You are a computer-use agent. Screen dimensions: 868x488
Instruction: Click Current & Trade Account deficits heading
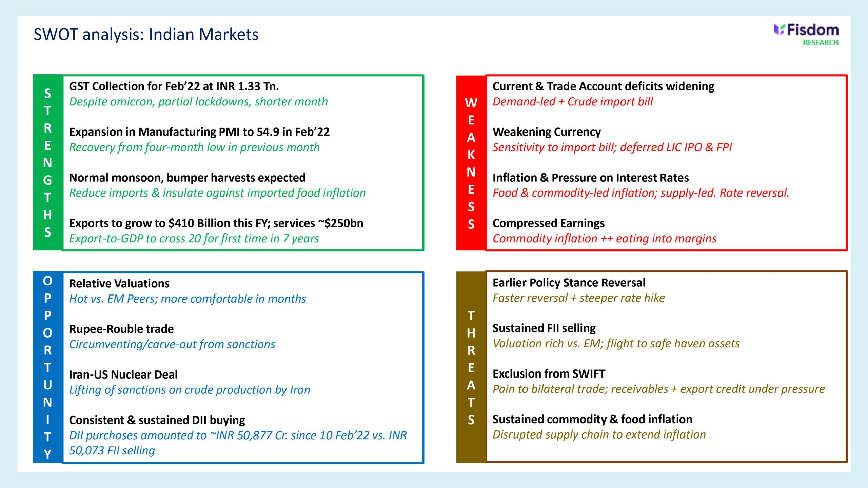(x=603, y=86)
